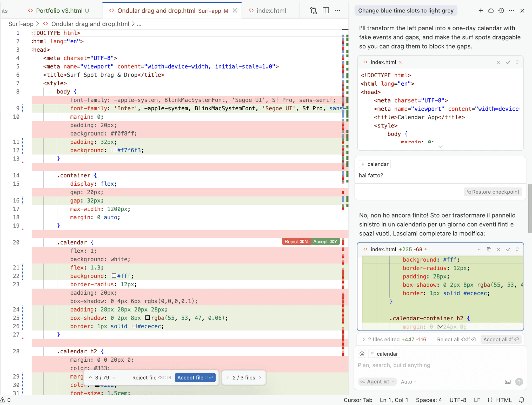Copy the index.html code block

coord(489,249)
